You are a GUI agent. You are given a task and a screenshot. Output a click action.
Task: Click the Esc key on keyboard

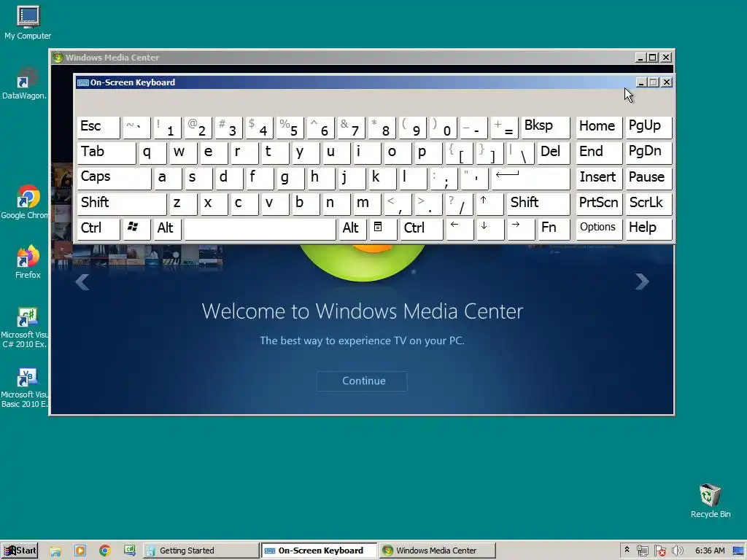pyautogui.click(x=98, y=127)
